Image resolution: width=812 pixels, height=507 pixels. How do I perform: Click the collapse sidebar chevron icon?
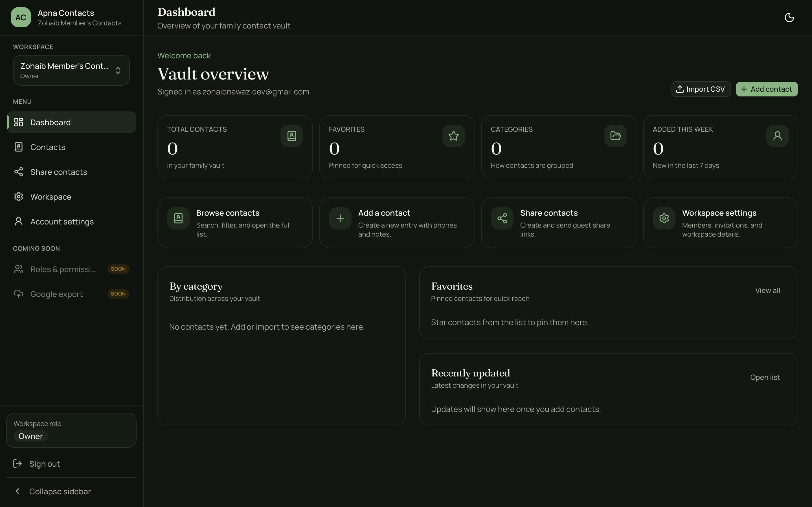(x=17, y=491)
